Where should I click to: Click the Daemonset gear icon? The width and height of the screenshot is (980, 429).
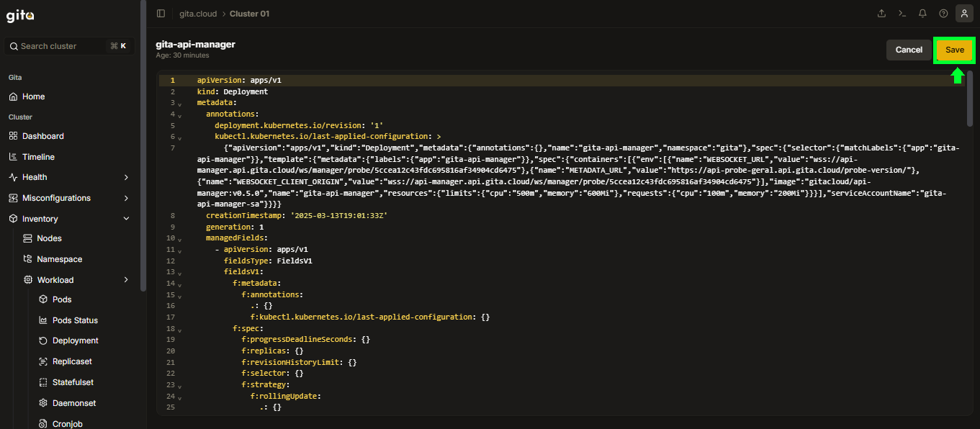[x=43, y=403]
